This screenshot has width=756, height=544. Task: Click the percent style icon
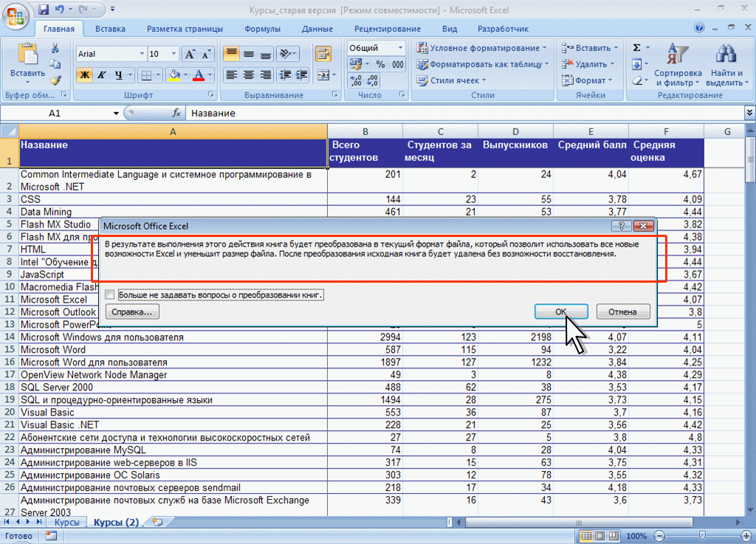pyautogui.click(x=380, y=64)
